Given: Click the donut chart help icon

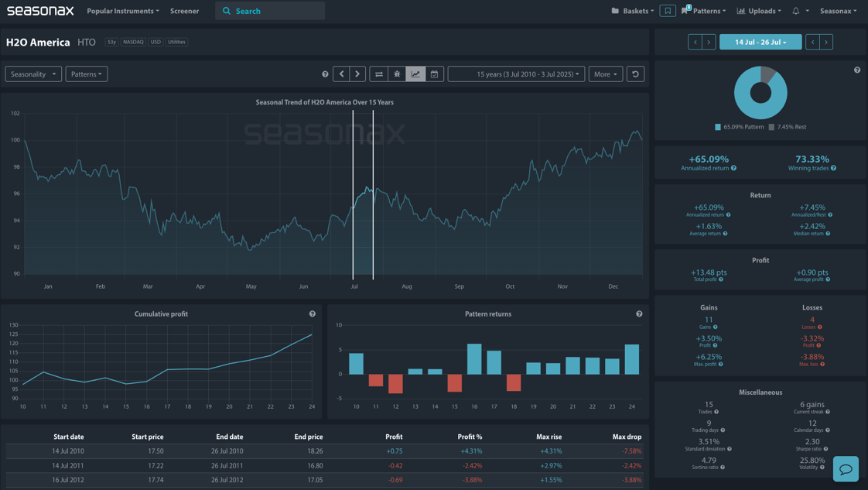Looking at the screenshot, I should click(x=857, y=70).
